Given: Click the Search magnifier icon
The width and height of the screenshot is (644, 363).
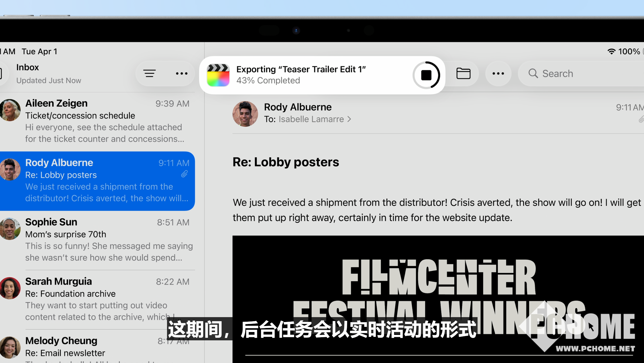Looking at the screenshot, I should (533, 74).
